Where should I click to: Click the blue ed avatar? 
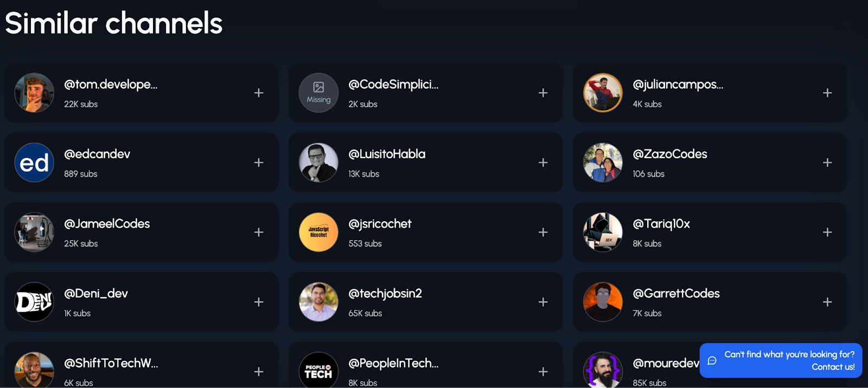[34, 163]
